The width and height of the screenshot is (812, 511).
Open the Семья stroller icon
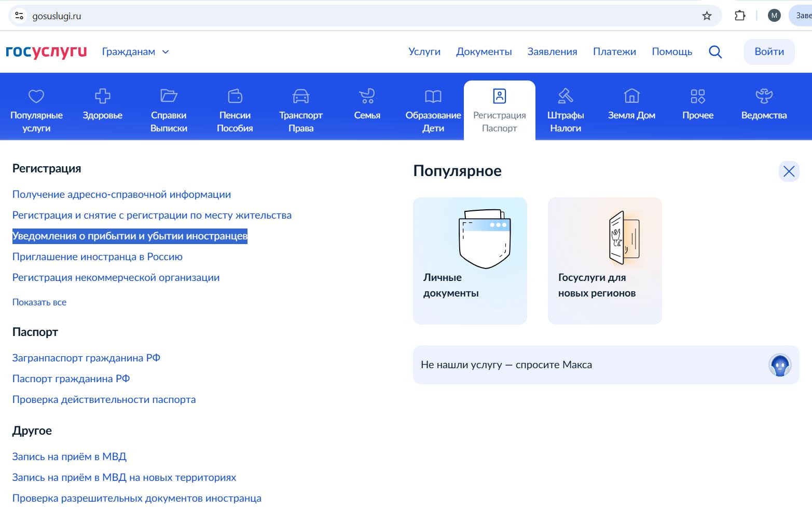point(367,96)
